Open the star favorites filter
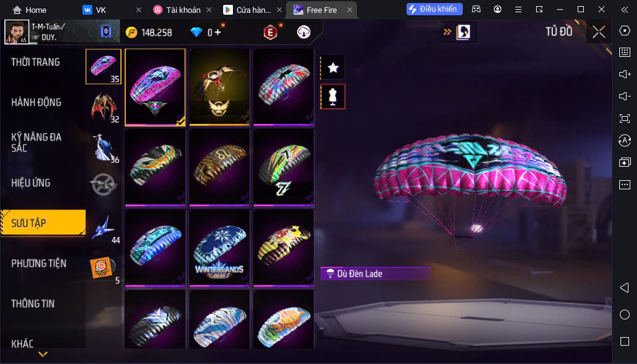The image size is (637, 364). (333, 67)
